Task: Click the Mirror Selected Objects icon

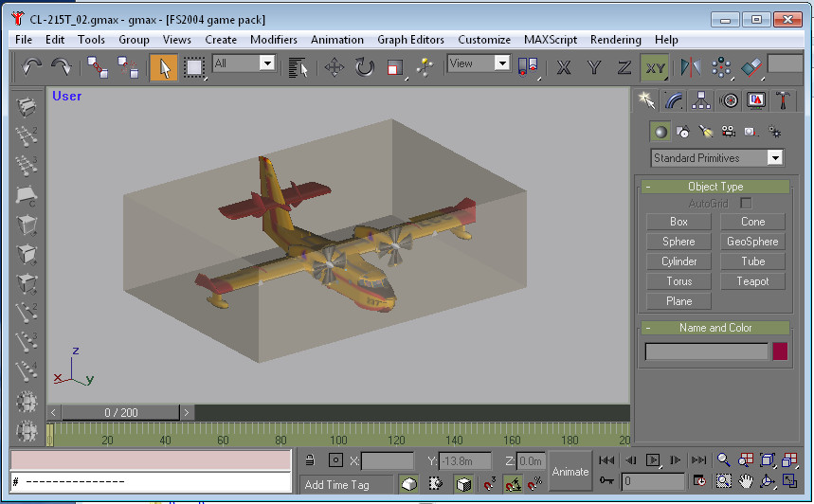Action: click(691, 67)
